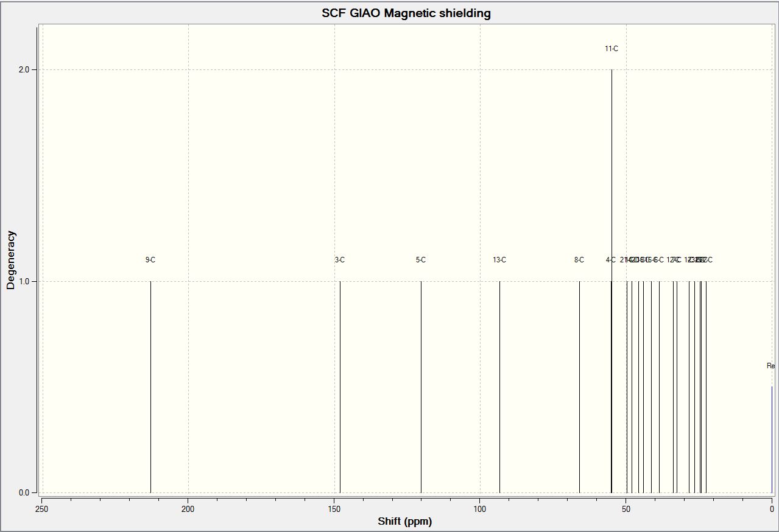This screenshot has height=532, width=779.
Task: Select the rightmost peak in 20-30 ppm cluster
Action: (706, 387)
